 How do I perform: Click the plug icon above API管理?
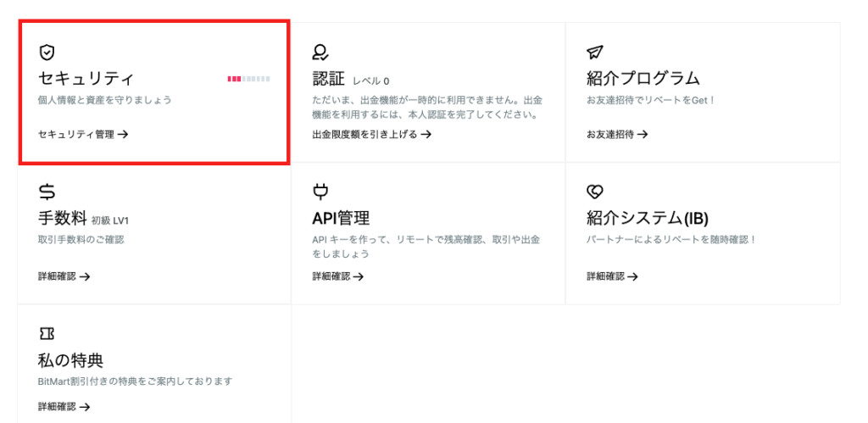tap(320, 192)
